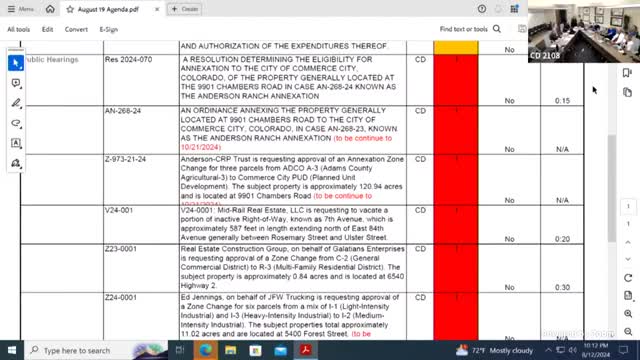The image size is (640, 360).
Task: Go to next page chevron
Action: [628, 259]
